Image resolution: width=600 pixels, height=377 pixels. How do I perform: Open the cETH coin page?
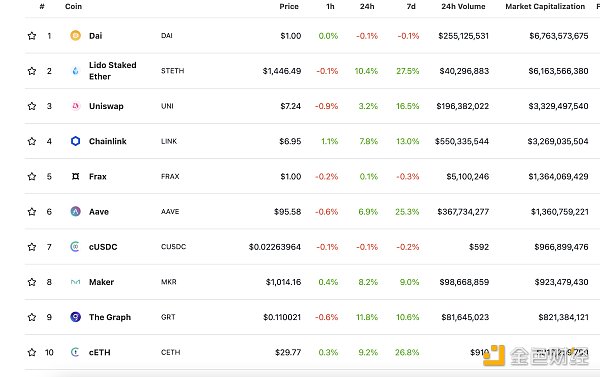click(x=100, y=353)
